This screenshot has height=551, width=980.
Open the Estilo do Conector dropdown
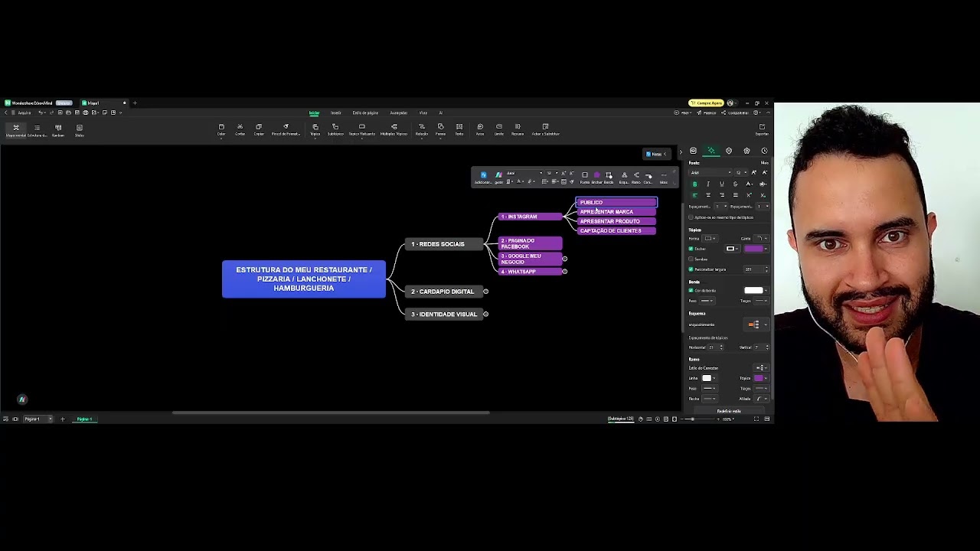coord(761,368)
